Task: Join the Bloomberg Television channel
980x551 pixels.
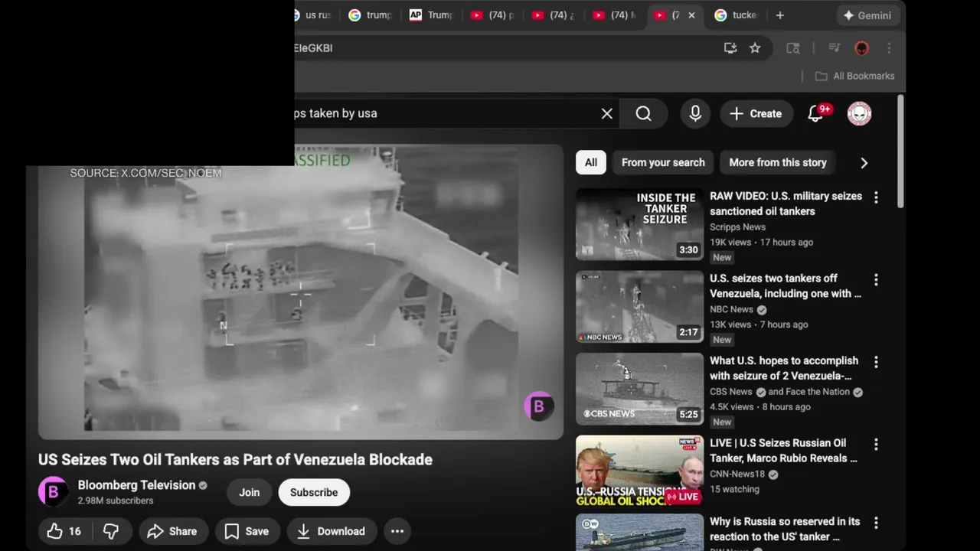Action: pyautogui.click(x=250, y=492)
